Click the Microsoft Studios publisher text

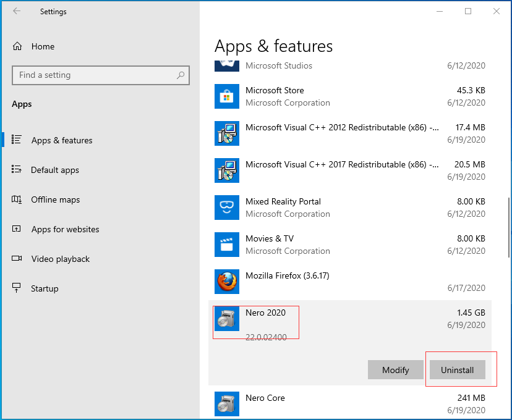tap(279, 65)
